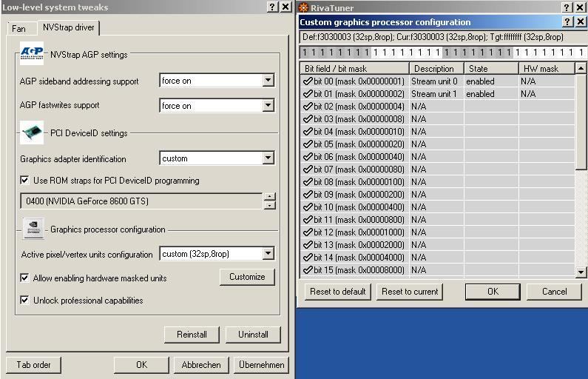
Task: Uncheck Use ROM straps for PCI DeviceID programming
Action: point(24,181)
